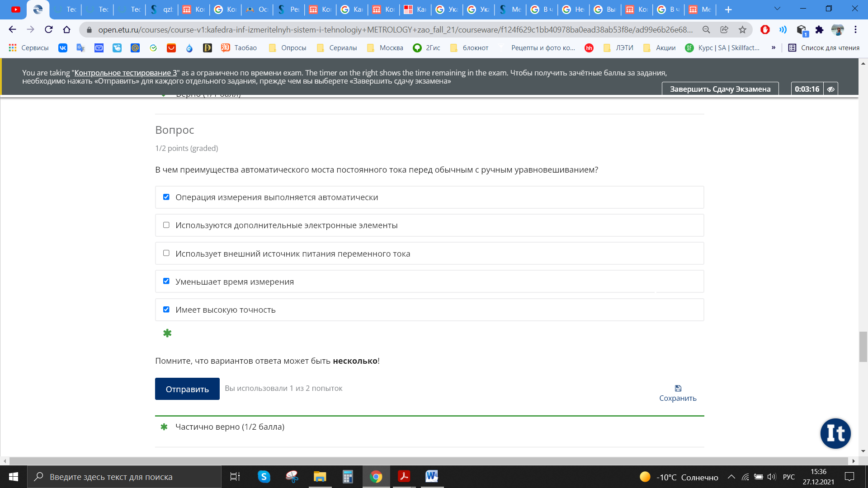Viewport: 868px width, 488px height.
Task: Open Task View taskbar icon
Action: point(235,477)
